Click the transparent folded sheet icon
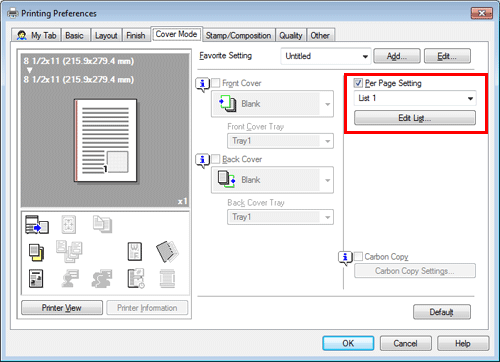This screenshot has width=500, height=362. click(x=167, y=252)
